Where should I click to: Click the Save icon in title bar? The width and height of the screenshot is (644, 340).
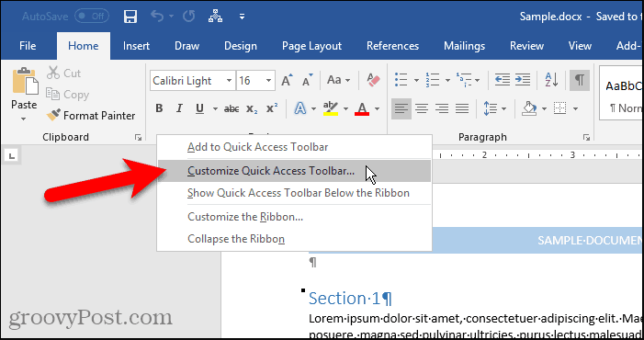[130, 17]
